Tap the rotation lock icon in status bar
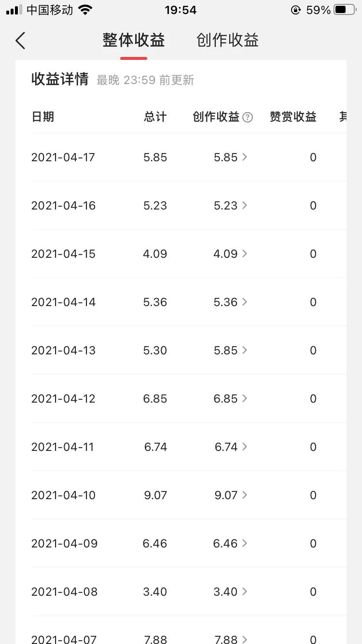 click(x=295, y=10)
